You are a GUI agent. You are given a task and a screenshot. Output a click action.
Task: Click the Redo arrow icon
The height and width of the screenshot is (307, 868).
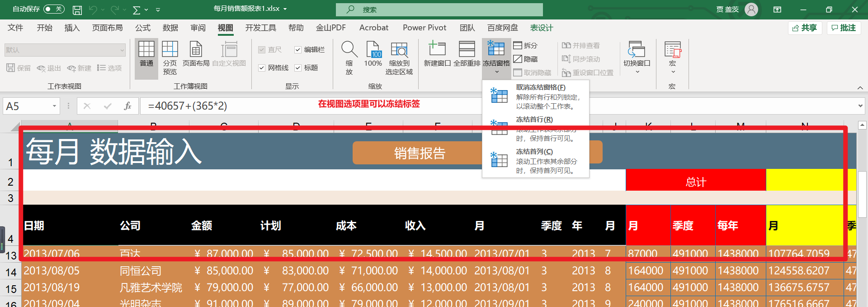[115, 10]
